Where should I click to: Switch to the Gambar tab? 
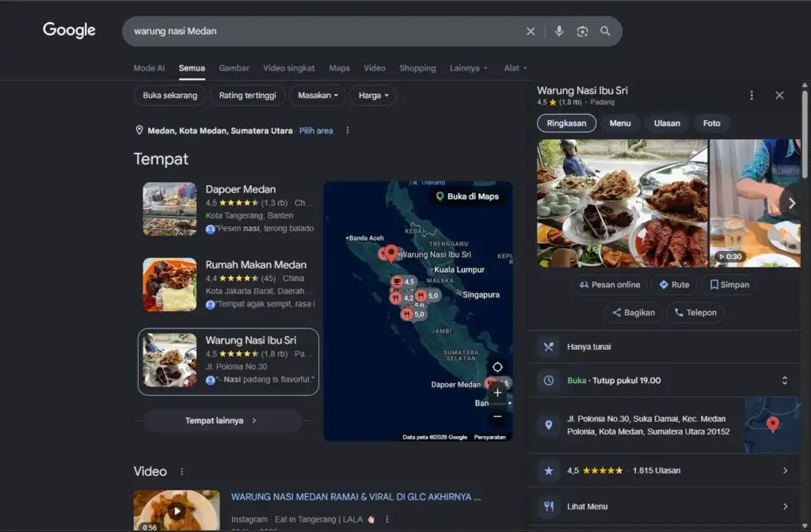(x=234, y=68)
